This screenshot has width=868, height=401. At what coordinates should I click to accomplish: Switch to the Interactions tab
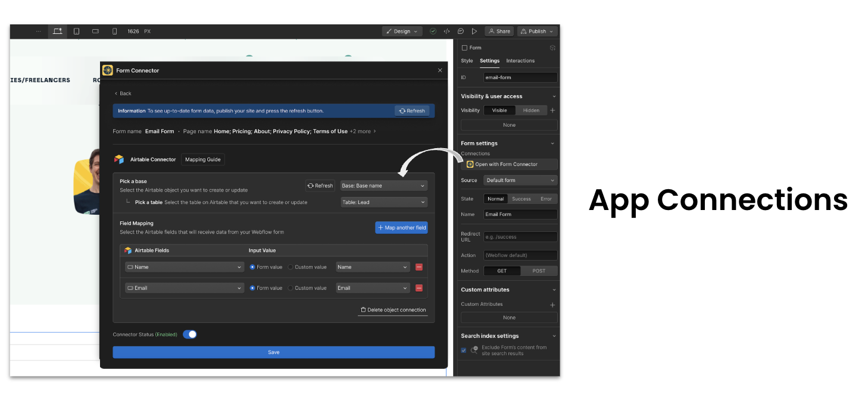coord(520,61)
